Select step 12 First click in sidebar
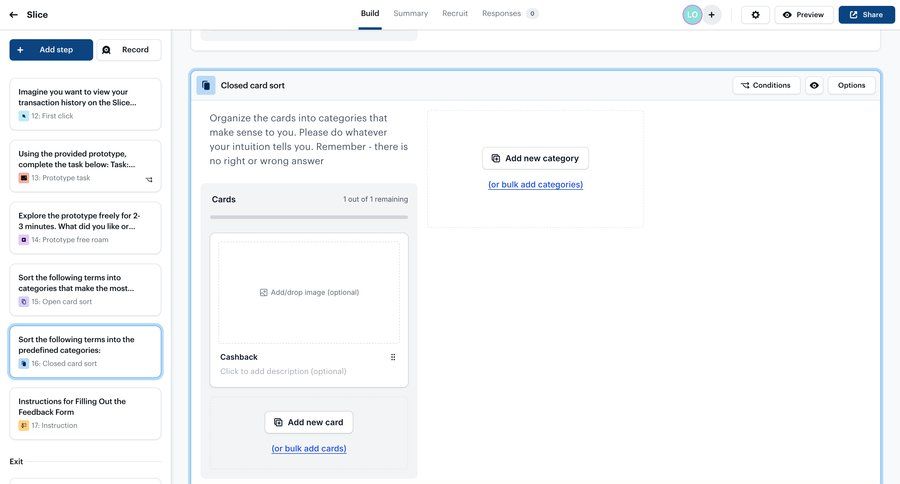Image resolution: width=900 pixels, height=484 pixels. pyautogui.click(x=86, y=104)
